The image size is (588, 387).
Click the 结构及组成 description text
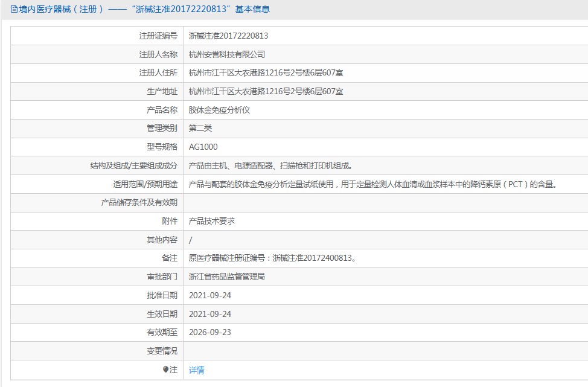[x=270, y=165]
